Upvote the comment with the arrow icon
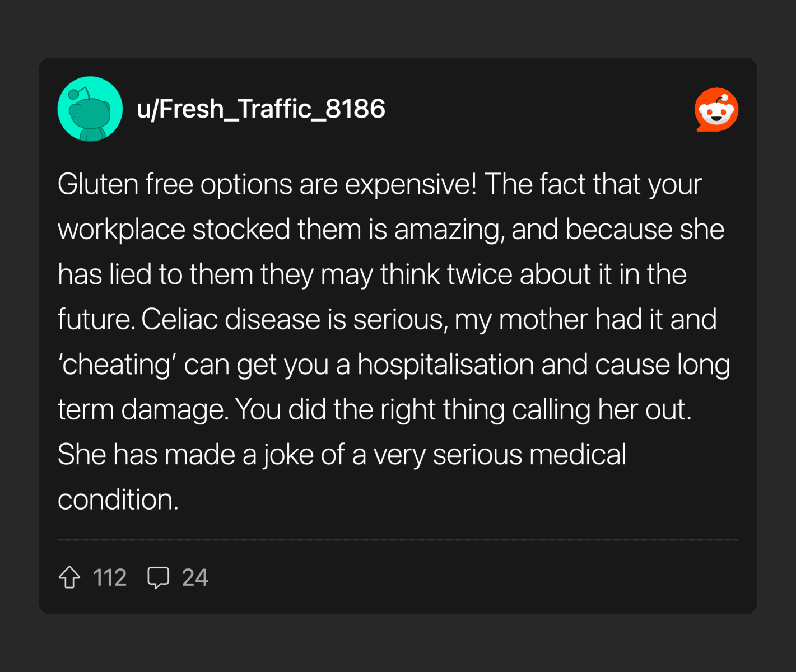The height and width of the screenshot is (672, 796). click(69, 577)
